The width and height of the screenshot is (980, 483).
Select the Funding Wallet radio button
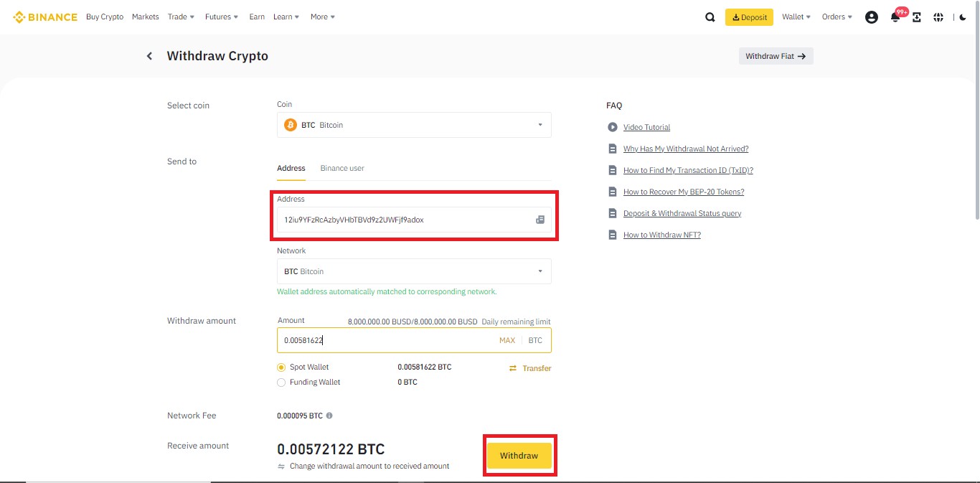pyautogui.click(x=281, y=383)
